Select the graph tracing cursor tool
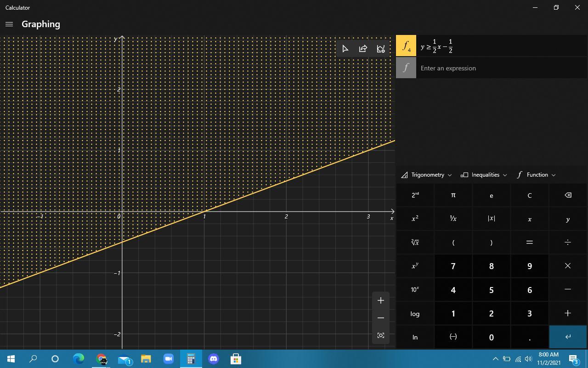Image resolution: width=588 pixels, height=368 pixels. (x=345, y=49)
